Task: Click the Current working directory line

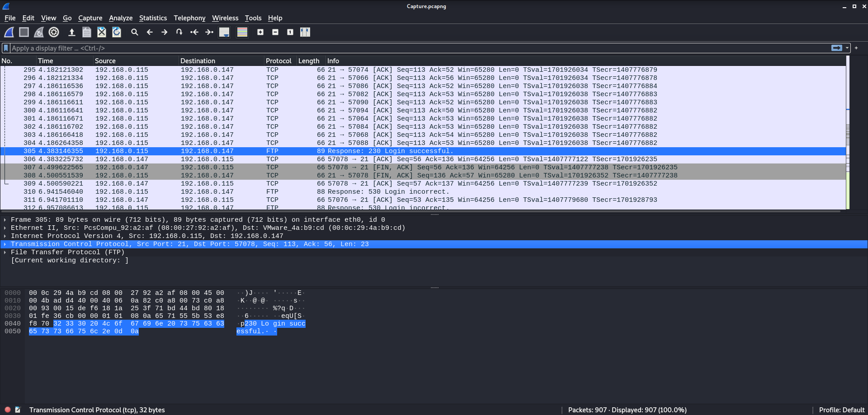Action: [x=70, y=260]
